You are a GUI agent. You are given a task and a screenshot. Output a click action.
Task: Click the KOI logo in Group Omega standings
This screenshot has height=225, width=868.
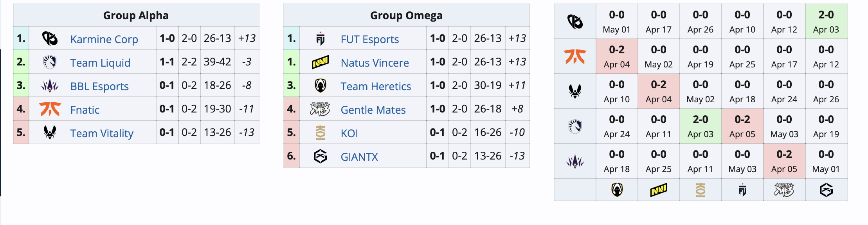320,132
